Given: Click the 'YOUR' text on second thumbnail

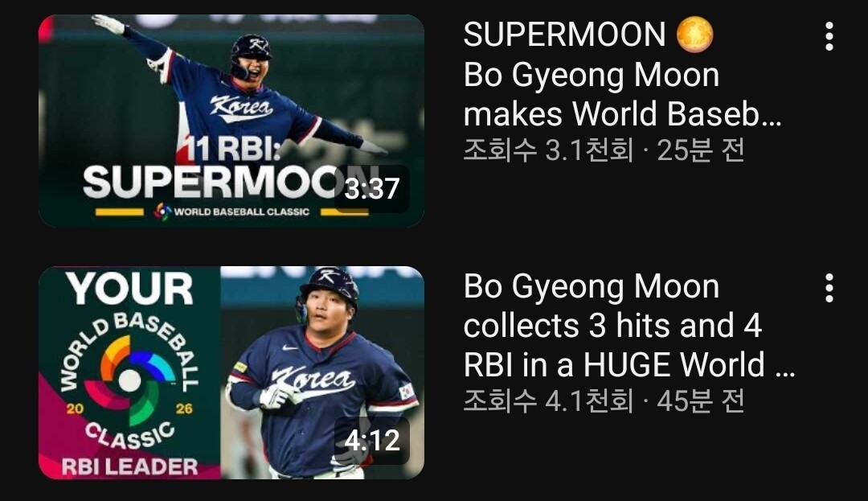Looking at the screenshot, I should [129, 289].
